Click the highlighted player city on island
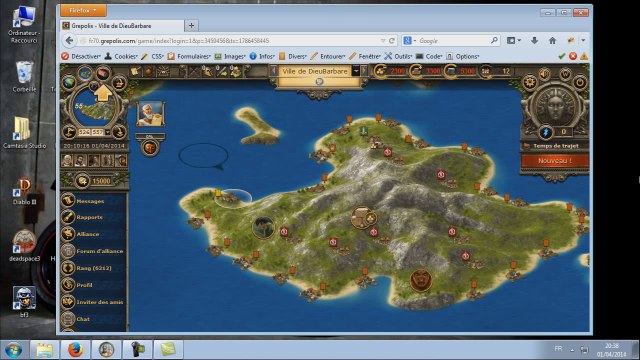This screenshot has height=360, width=640. 232,198
